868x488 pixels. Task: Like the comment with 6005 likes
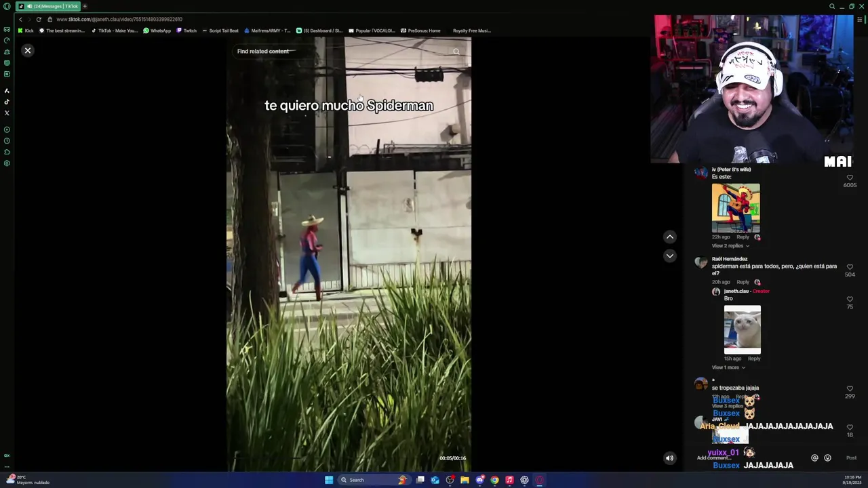850,178
